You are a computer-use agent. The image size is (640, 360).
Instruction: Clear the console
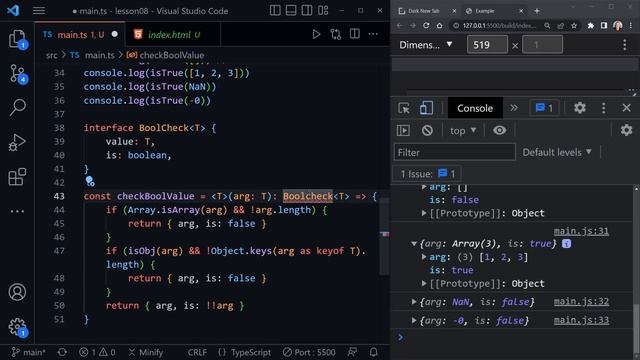click(x=427, y=130)
